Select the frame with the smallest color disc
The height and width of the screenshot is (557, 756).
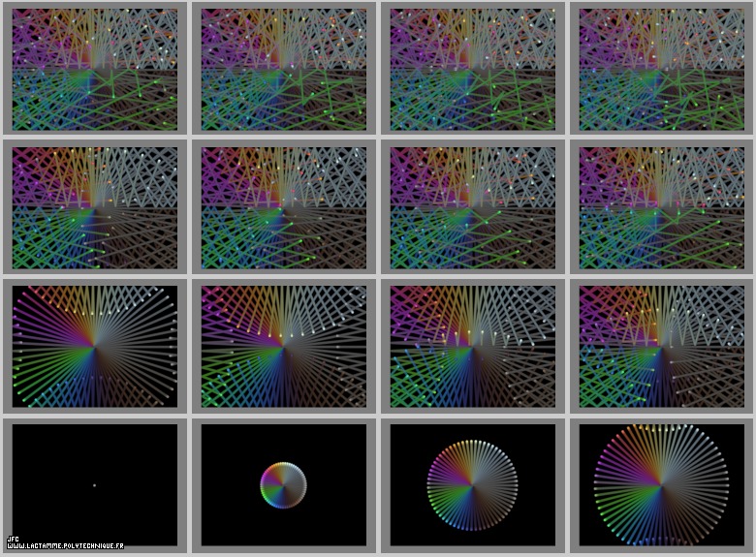click(x=284, y=483)
